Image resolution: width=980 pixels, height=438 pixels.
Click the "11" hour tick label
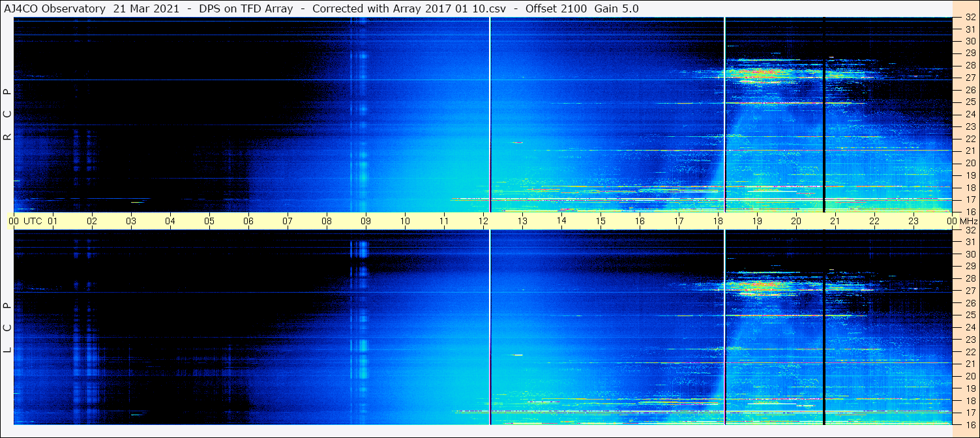click(444, 221)
